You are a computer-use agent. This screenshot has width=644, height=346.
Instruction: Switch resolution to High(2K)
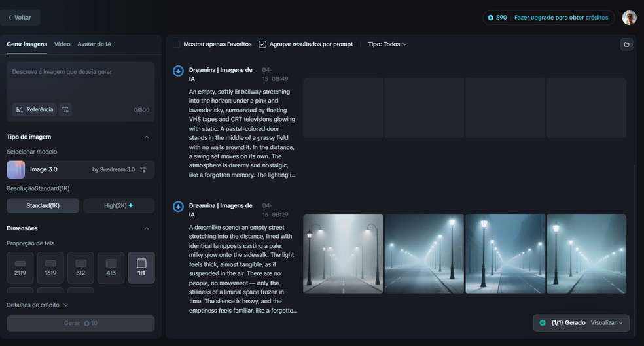118,205
